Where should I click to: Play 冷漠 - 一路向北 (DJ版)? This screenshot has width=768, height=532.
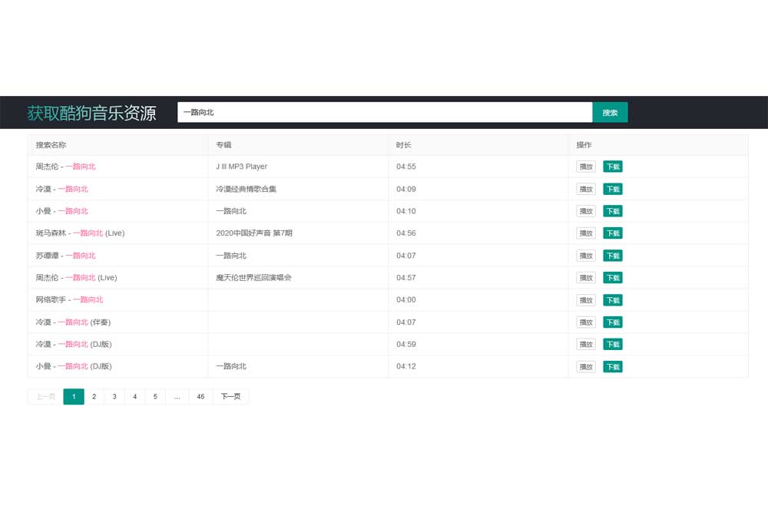586,345
